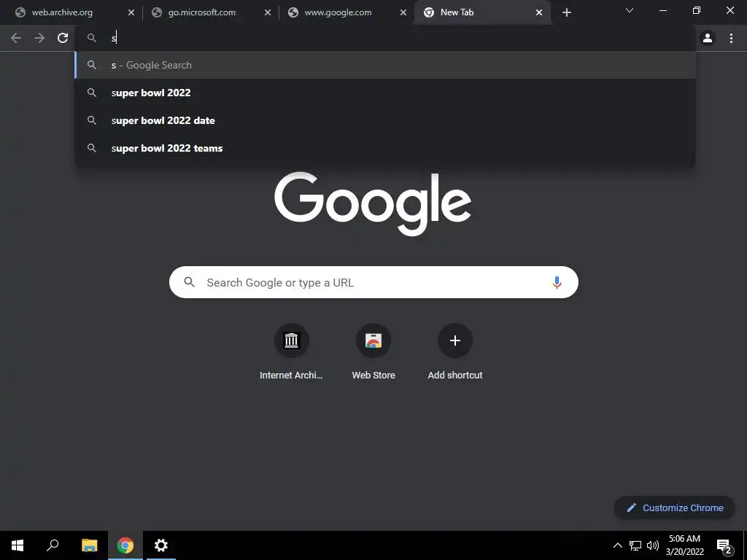Click the Chrome taskbar icon
This screenshot has width=747, height=560.
tap(125, 545)
